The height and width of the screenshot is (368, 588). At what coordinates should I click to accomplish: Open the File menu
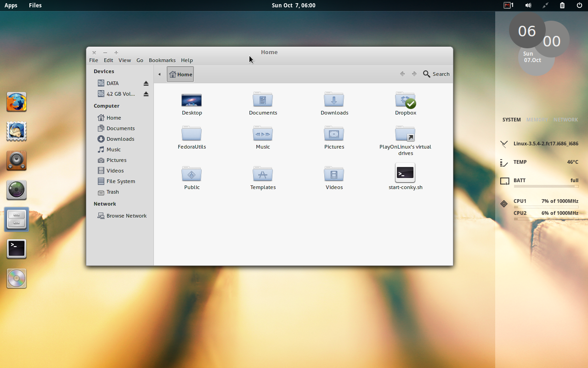[x=94, y=60]
